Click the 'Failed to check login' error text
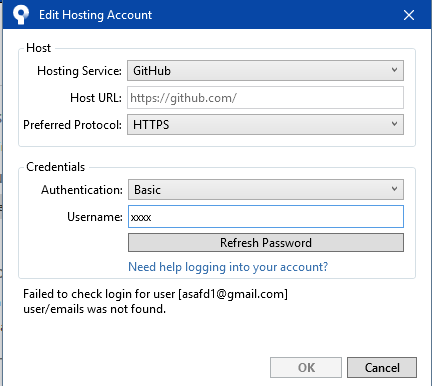Screen dimensions: 432x386 coord(155,294)
